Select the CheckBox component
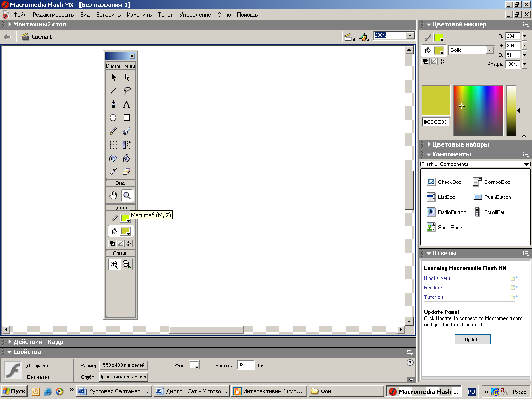532x399 pixels. tap(444, 182)
